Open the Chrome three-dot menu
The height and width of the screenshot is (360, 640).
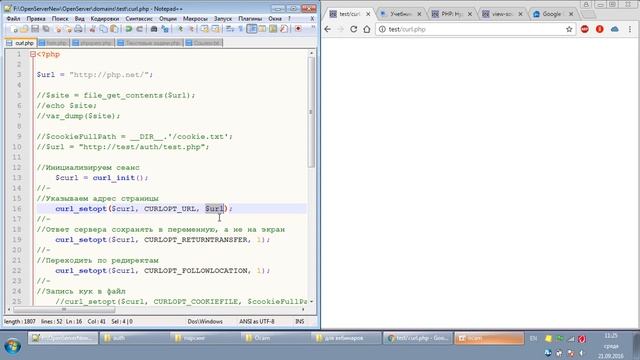pos(630,29)
